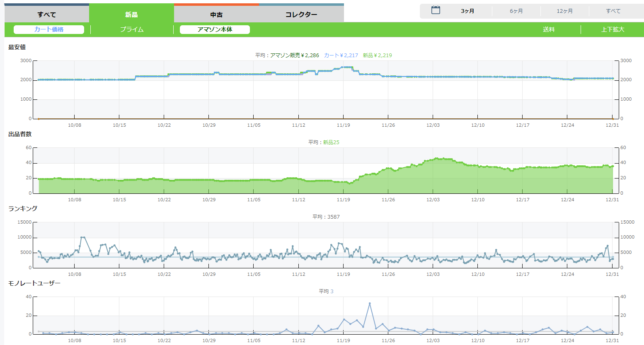Toggle the アマゾン本体 filter
The image size is (644, 345).
click(x=215, y=29)
